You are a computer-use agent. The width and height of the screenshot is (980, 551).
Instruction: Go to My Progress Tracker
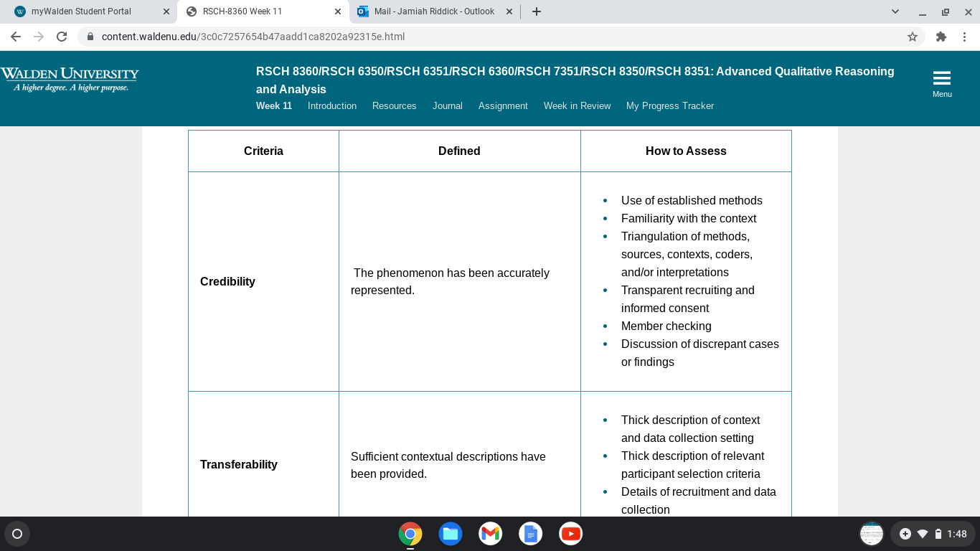(x=670, y=105)
